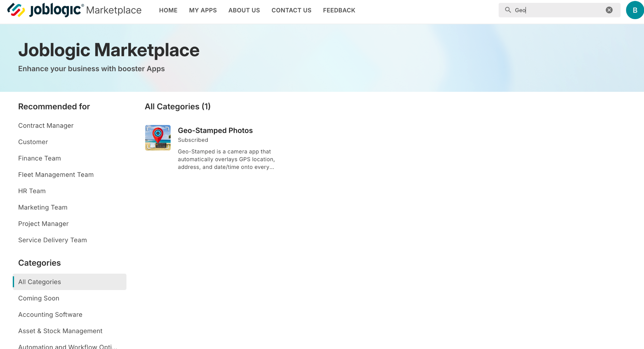The height and width of the screenshot is (349, 644).
Task: Select the All Categories filter
Action: (x=70, y=282)
